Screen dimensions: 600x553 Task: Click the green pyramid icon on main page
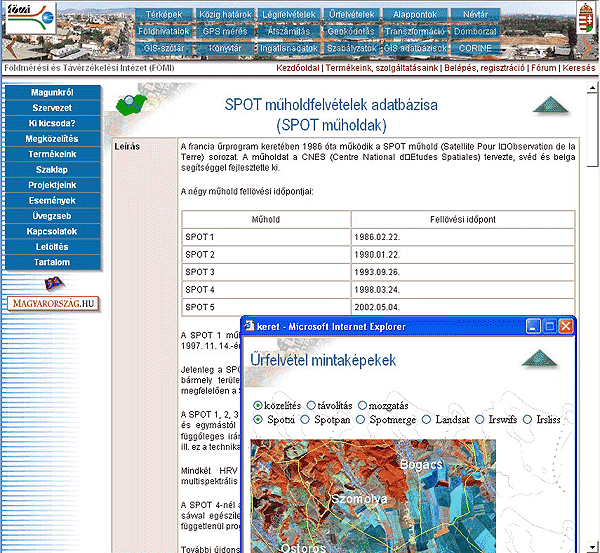(x=550, y=104)
